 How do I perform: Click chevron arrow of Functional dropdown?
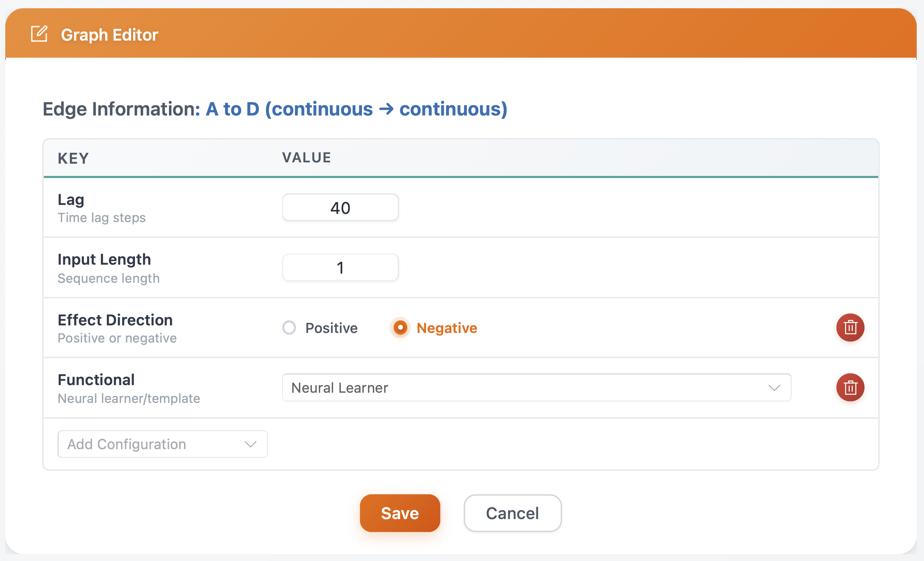coord(774,388)
